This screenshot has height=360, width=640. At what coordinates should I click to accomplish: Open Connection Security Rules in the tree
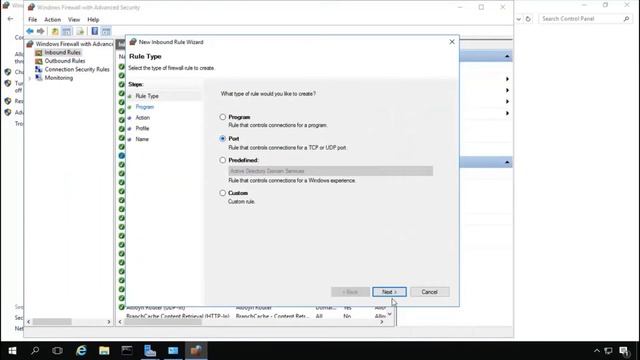(77, 69)
